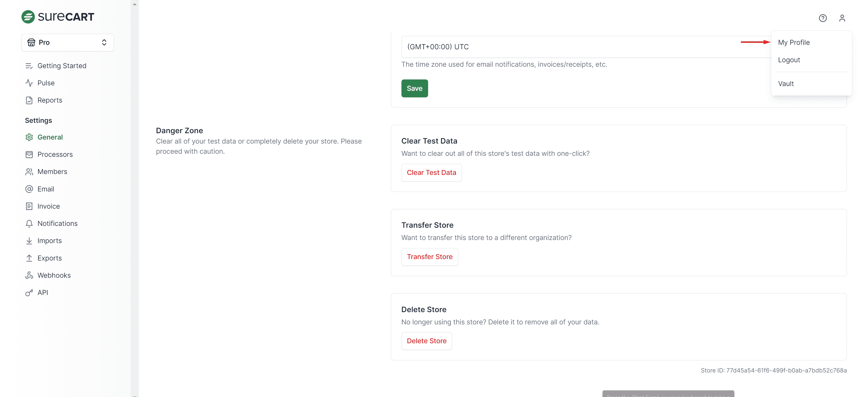
Task: Click the Webhooks icon in sidebar
Action: click(x=29, y=275)
